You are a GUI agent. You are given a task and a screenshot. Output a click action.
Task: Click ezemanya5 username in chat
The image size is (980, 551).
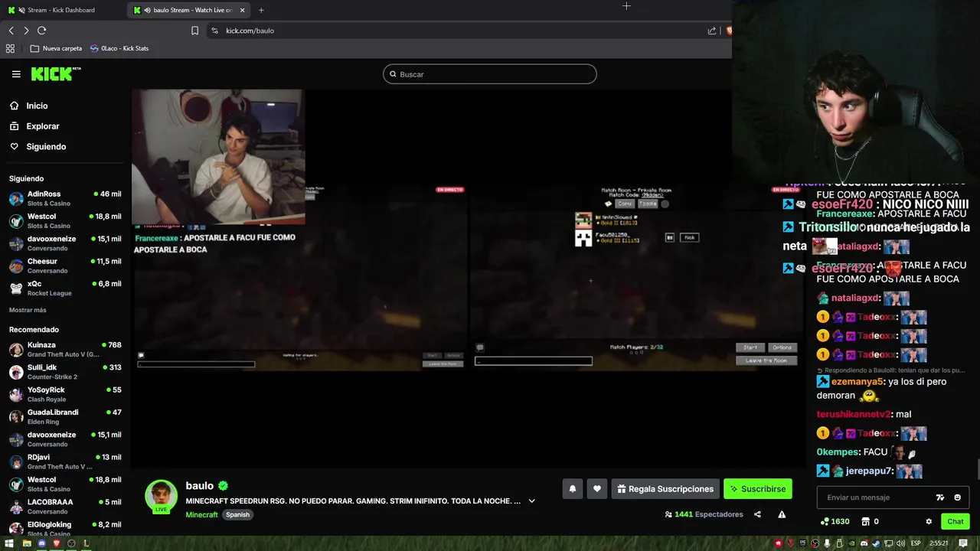tap(858, 381)
